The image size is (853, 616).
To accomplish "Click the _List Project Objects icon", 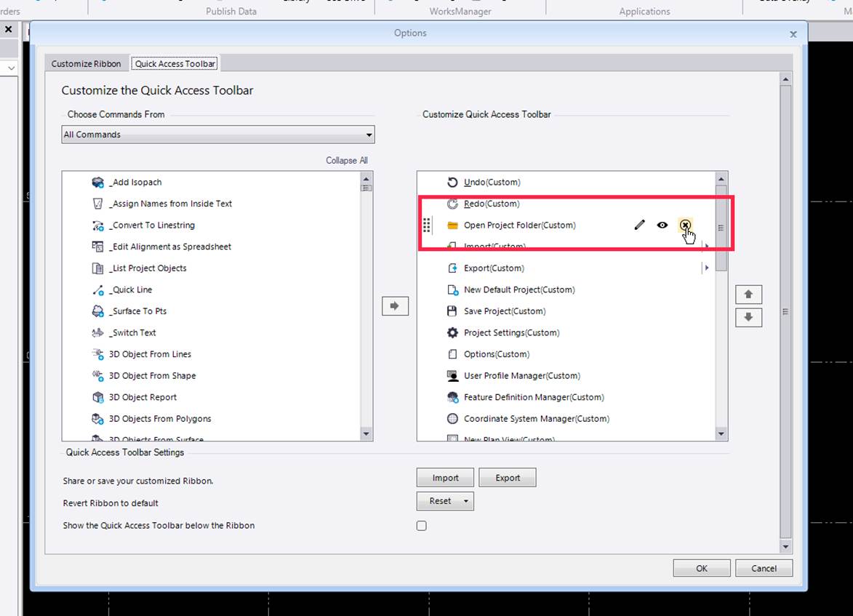I will pyautogui.click(x=98, y=268).
